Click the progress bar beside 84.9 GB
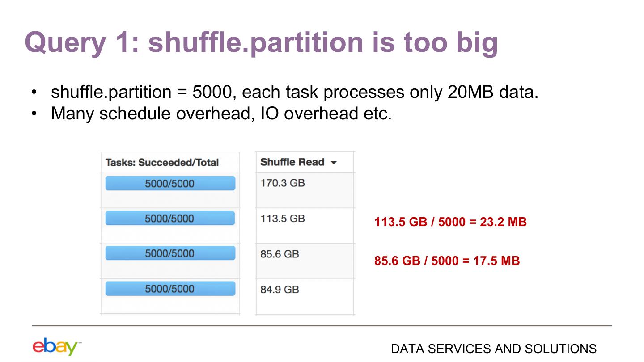The image size is (644, 362). tap(170, 289)
